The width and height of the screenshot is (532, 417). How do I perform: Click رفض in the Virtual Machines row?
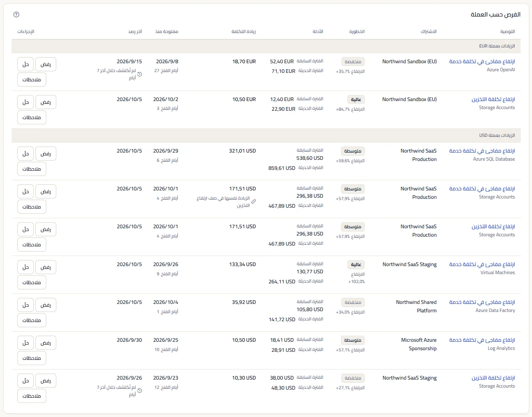tap(46, 267)
